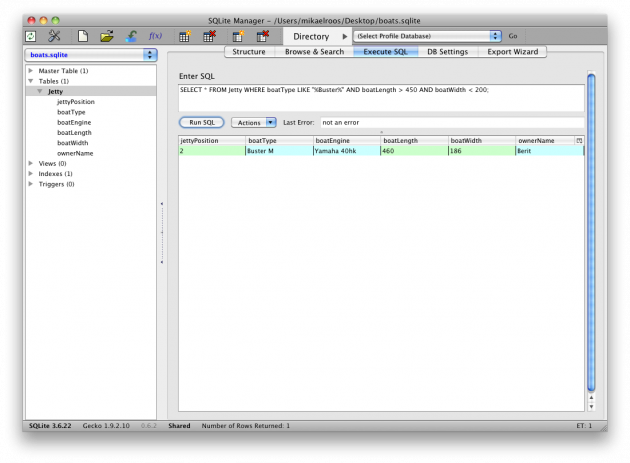Sort by jettyPosition column header

[212, 141]
